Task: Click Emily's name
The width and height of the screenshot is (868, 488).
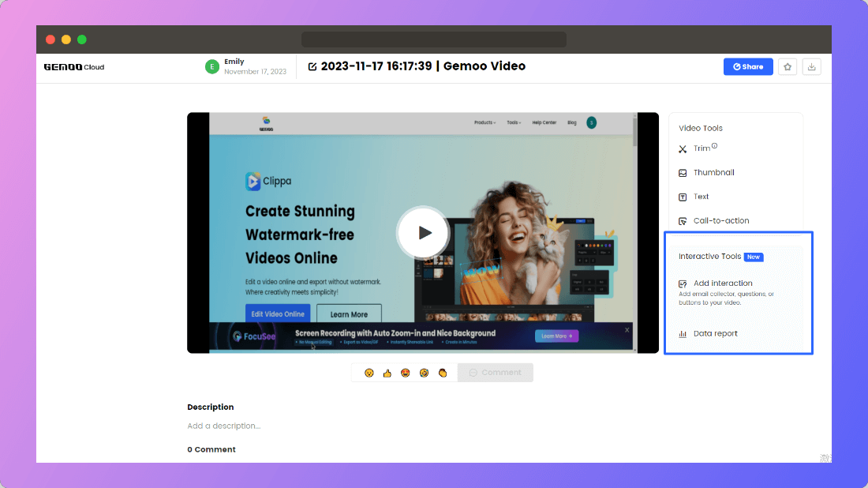Action: [234, 62]
